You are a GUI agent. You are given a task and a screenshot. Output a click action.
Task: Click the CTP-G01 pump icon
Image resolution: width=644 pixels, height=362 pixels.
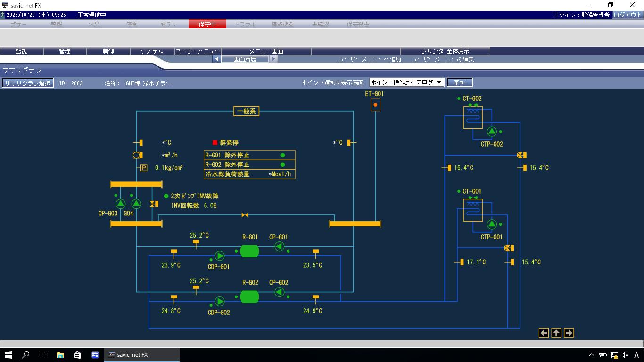pos(492,224)
